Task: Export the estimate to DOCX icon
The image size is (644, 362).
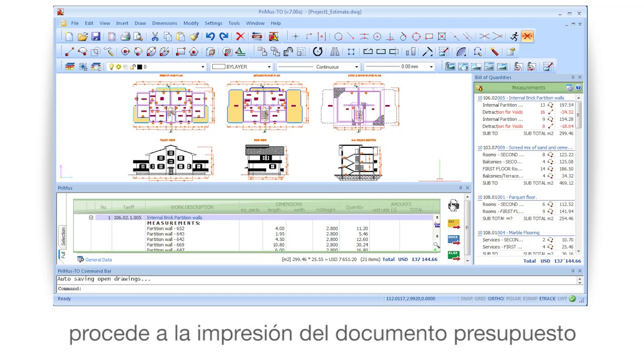Action: pos(453,240)
